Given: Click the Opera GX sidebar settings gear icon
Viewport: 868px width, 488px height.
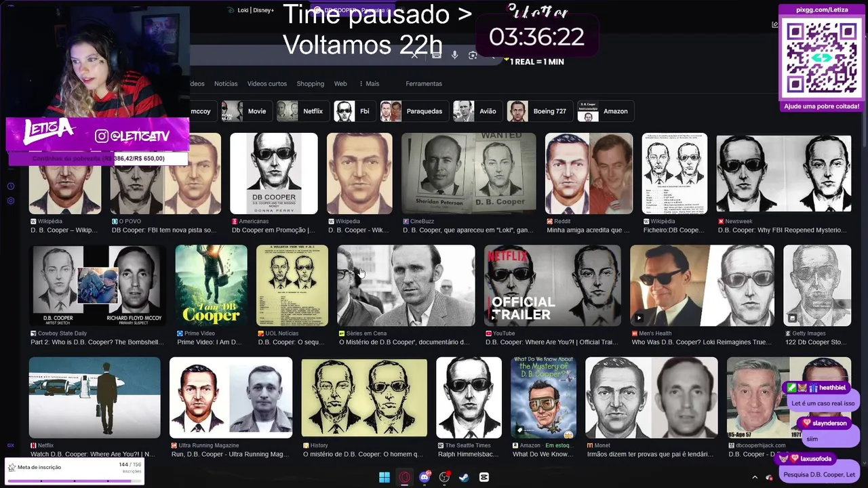Looking at the screenshot, I should pos(10,201).
